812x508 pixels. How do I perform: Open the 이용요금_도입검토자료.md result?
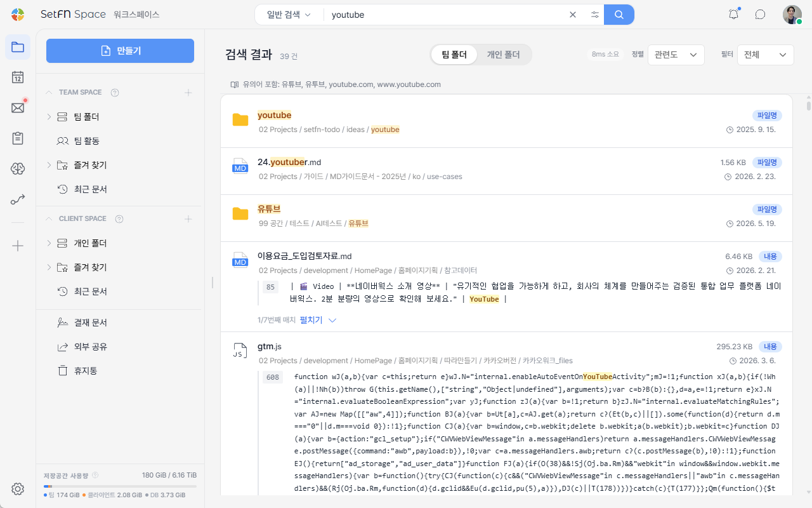(x=304, y=256)
